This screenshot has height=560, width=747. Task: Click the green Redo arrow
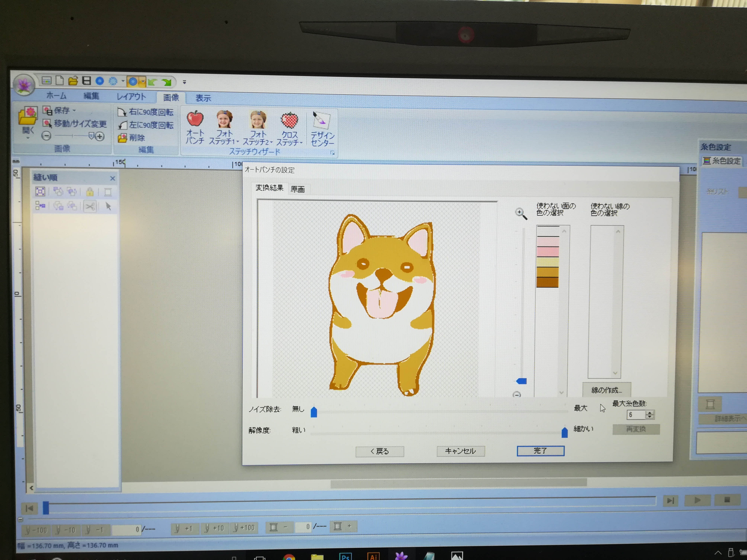166,82
